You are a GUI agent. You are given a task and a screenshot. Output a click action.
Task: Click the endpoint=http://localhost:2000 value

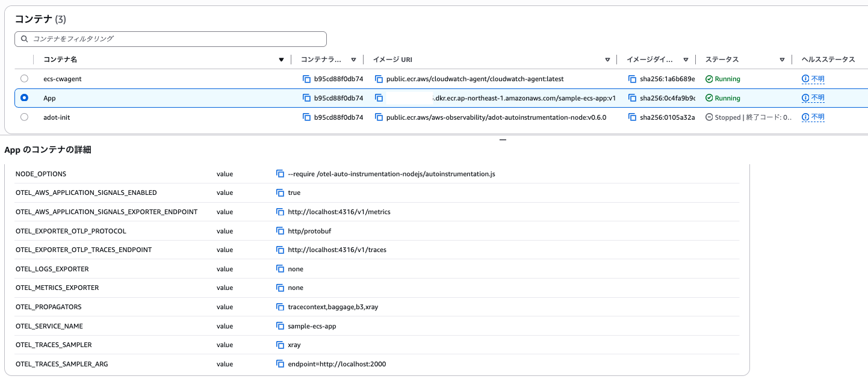pos(337,364)
